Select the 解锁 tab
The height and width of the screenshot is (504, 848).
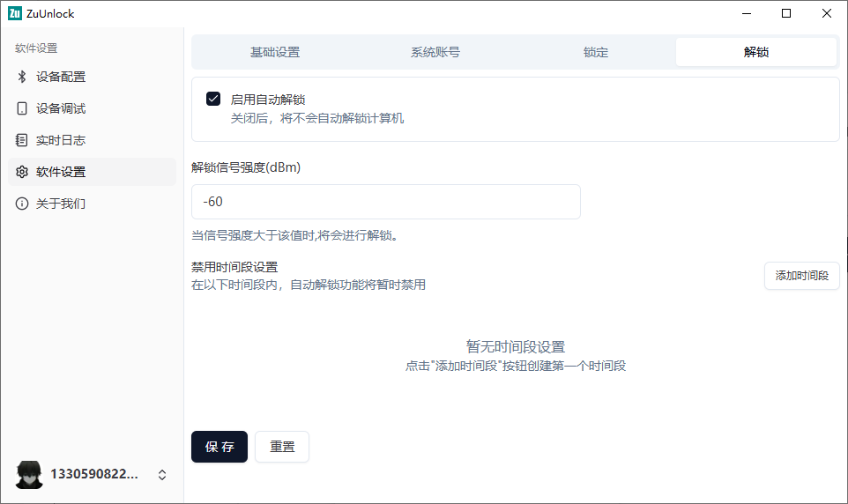(x=756, y=52)
